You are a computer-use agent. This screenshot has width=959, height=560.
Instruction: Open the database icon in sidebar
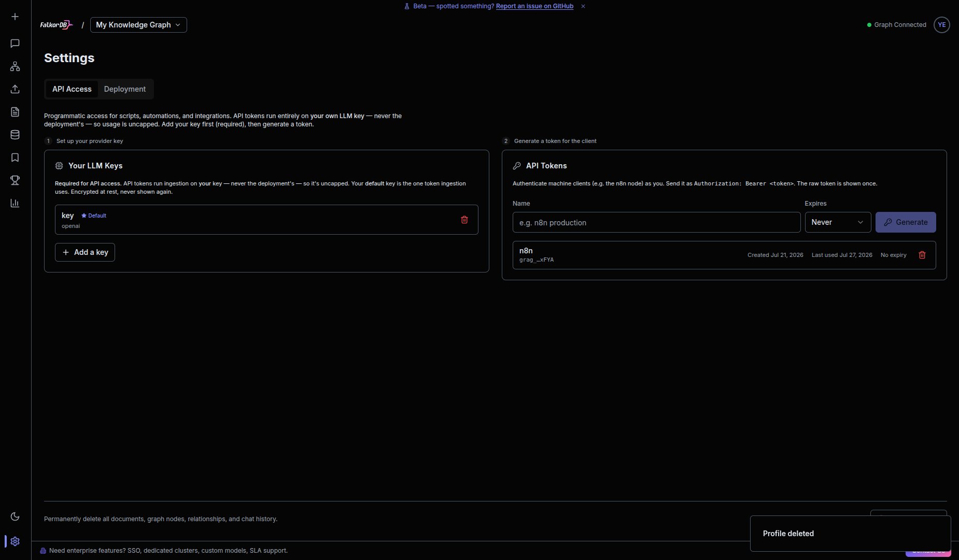15,135
